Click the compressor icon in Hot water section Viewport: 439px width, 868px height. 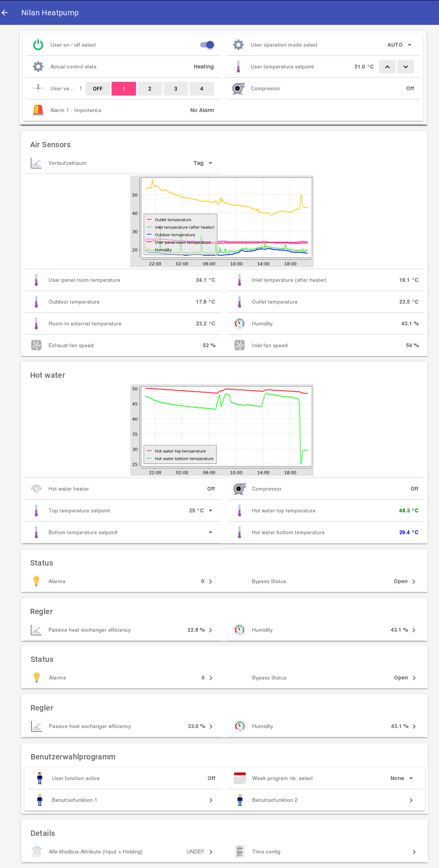(x=239, y=489)
